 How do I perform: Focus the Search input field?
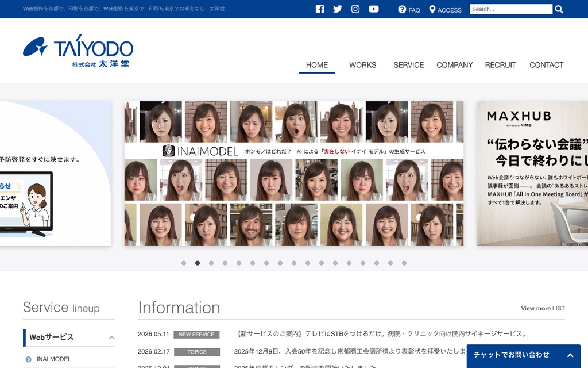tap(510, 9)
